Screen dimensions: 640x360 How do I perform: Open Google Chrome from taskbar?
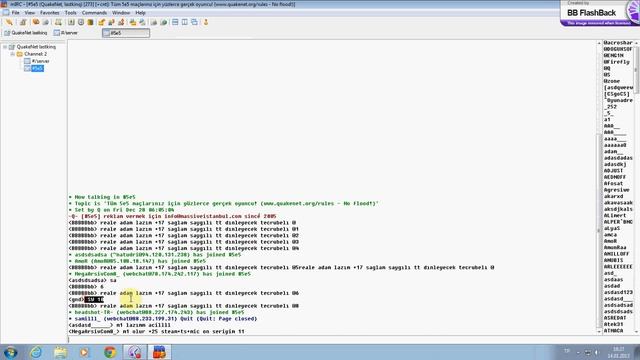[x=109, y=352]
